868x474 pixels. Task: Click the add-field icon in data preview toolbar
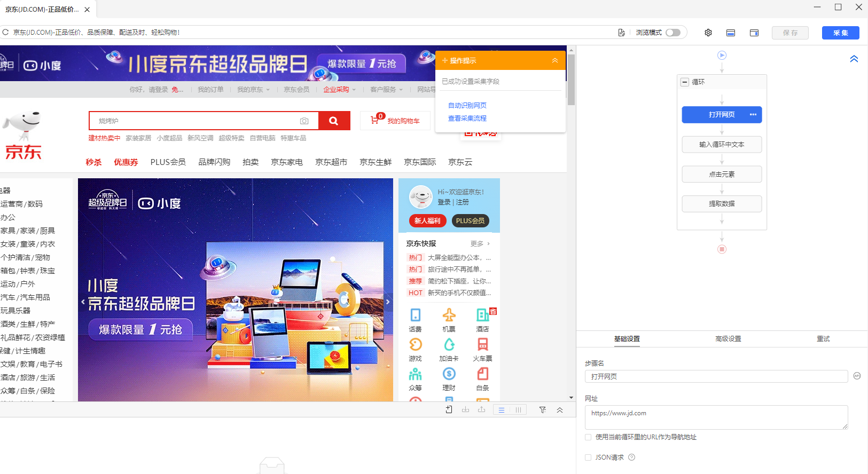(x=449, y=409)
